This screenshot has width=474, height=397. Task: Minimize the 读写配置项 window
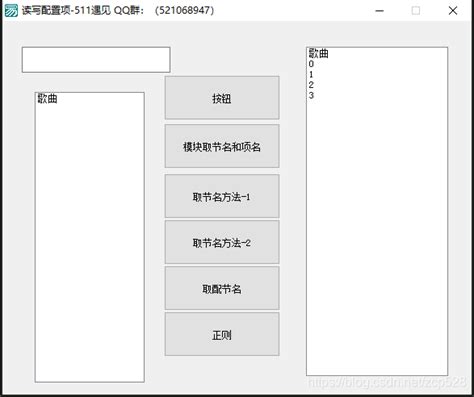[379, 11]
